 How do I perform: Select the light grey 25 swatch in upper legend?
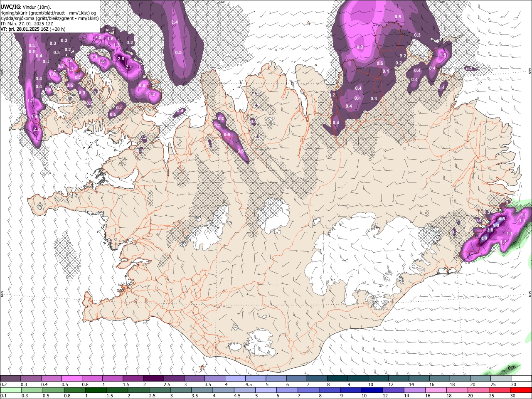click(x=501, y=379)
